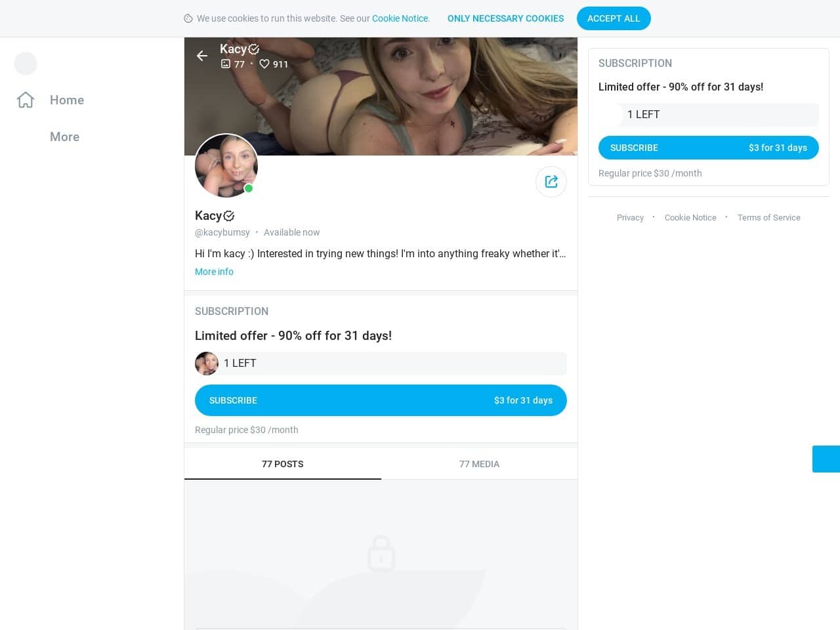The height and width of the screenshot is (630, 840).
Task: Accept all cookies
Action: 614,18
